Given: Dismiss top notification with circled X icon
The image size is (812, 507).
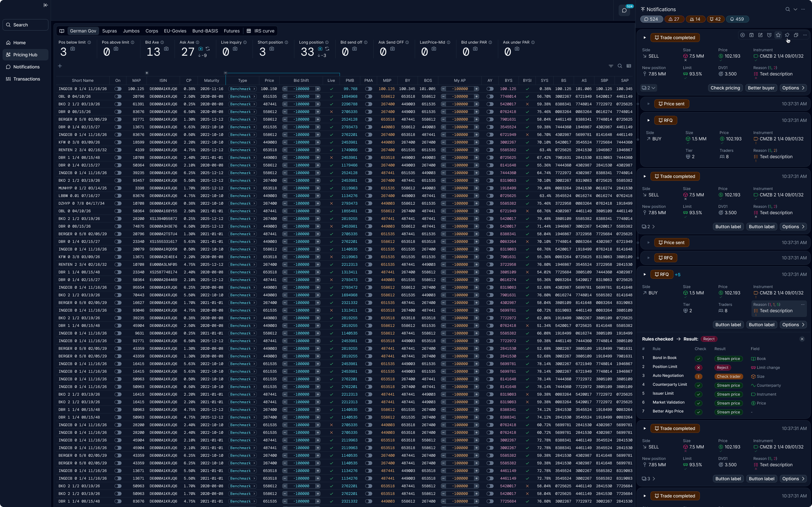Looking at the screenshot, I should click(743, 35).
